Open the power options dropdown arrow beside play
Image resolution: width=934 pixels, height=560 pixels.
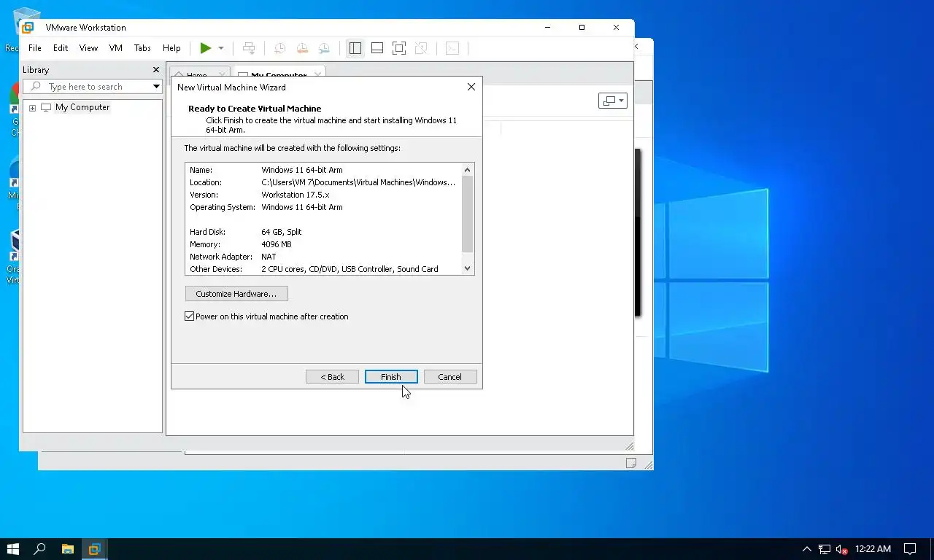[221, 48]
